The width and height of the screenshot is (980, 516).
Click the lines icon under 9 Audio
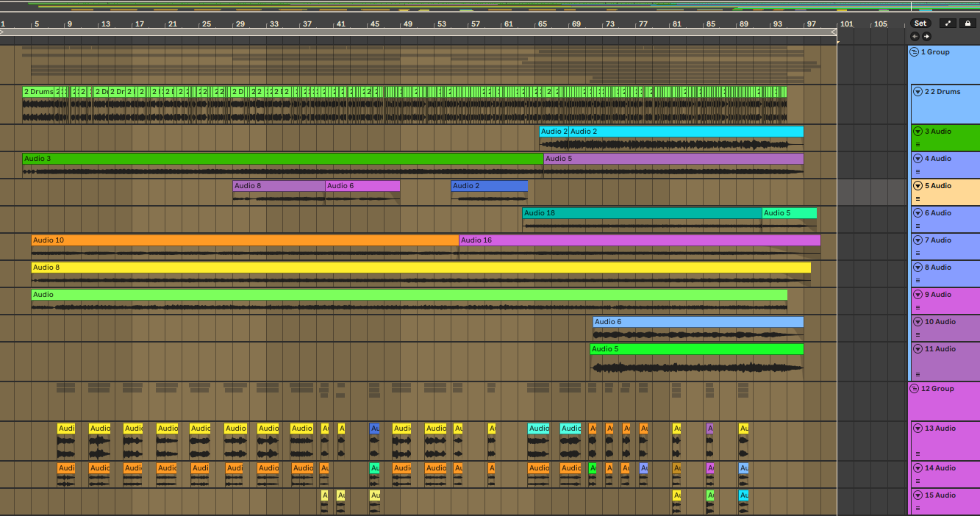click(918, 307)
